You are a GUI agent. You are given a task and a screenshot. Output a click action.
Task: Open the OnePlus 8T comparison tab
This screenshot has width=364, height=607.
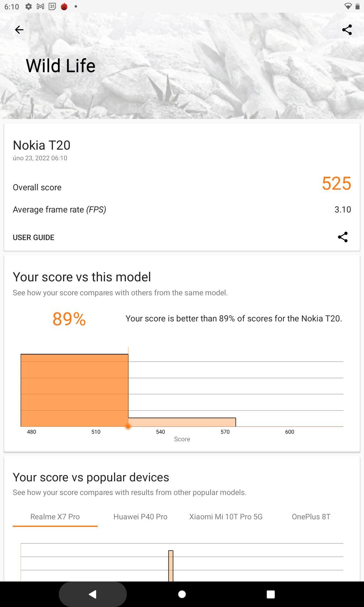click(311, 517)
